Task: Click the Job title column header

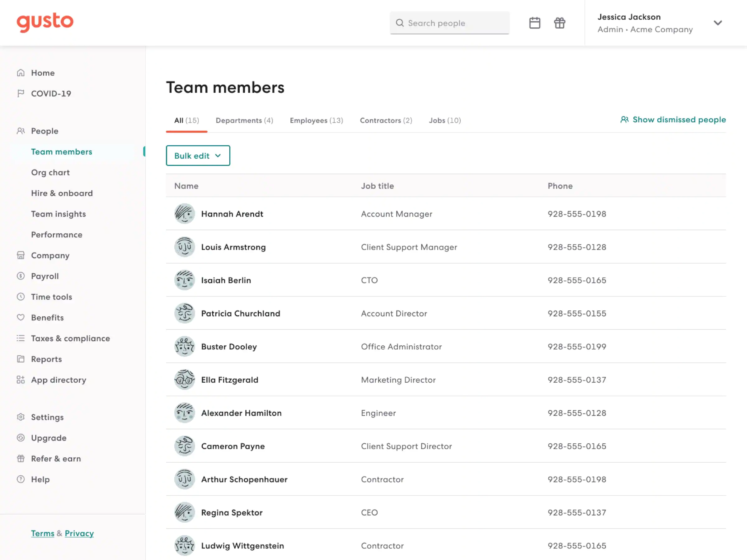Action: 377,186
